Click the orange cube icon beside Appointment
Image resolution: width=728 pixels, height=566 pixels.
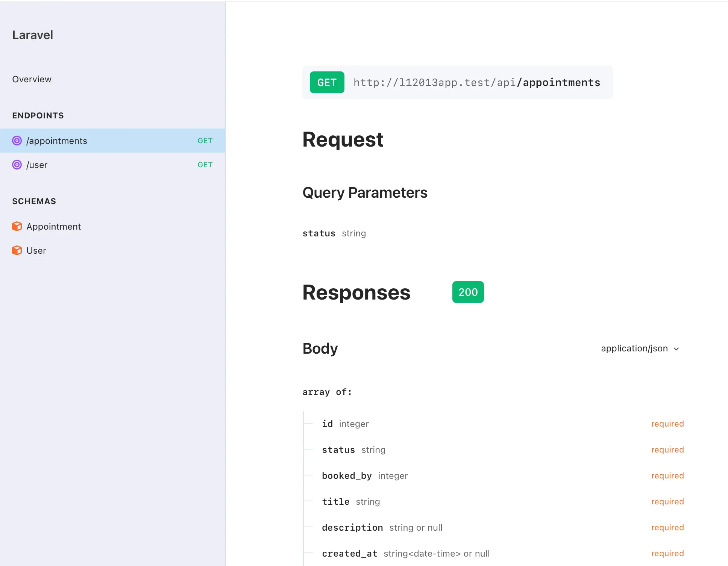[x=17, y=226]
